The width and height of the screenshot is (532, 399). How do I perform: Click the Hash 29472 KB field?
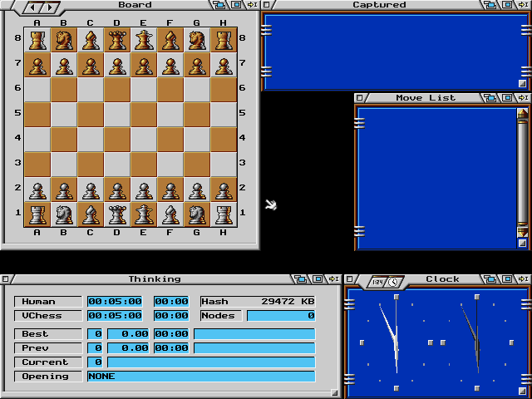(x=258, y=301)
